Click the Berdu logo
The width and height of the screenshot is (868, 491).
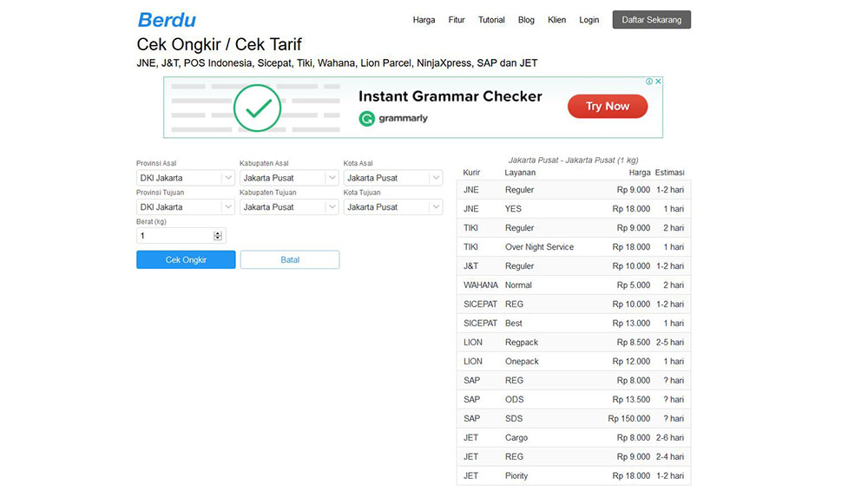click(167, 20)
